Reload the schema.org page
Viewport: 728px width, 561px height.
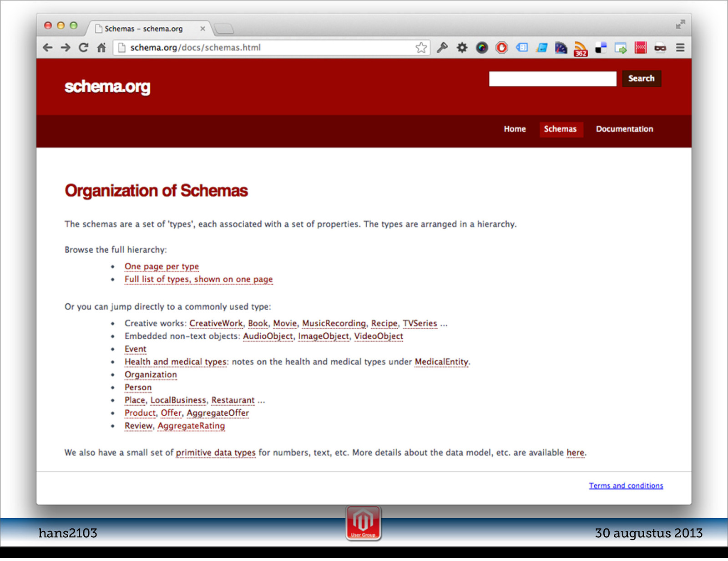coord(83,48)
